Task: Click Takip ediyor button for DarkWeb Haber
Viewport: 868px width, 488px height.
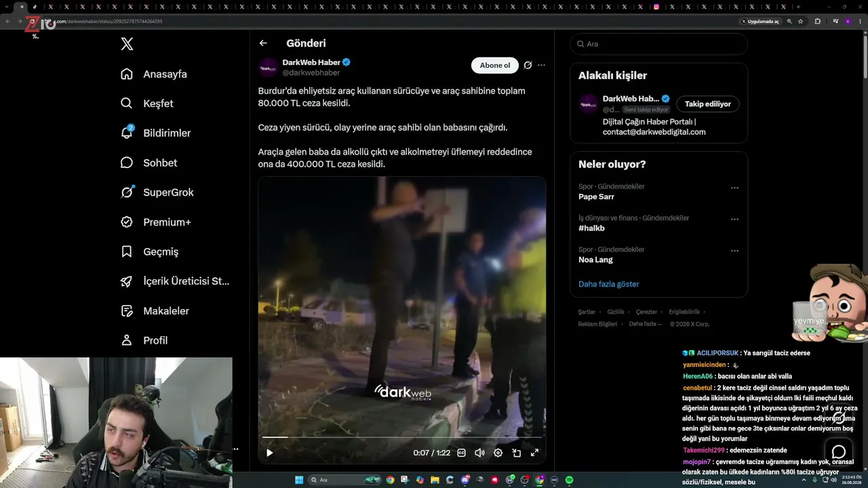Action: tap(708, 104)
